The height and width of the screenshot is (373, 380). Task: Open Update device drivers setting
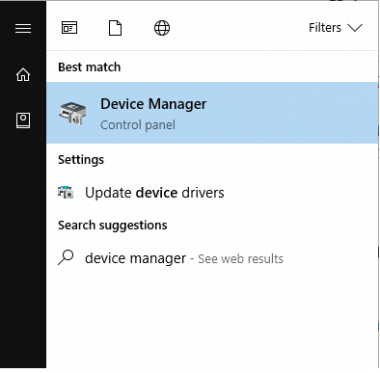click(212, 193)
